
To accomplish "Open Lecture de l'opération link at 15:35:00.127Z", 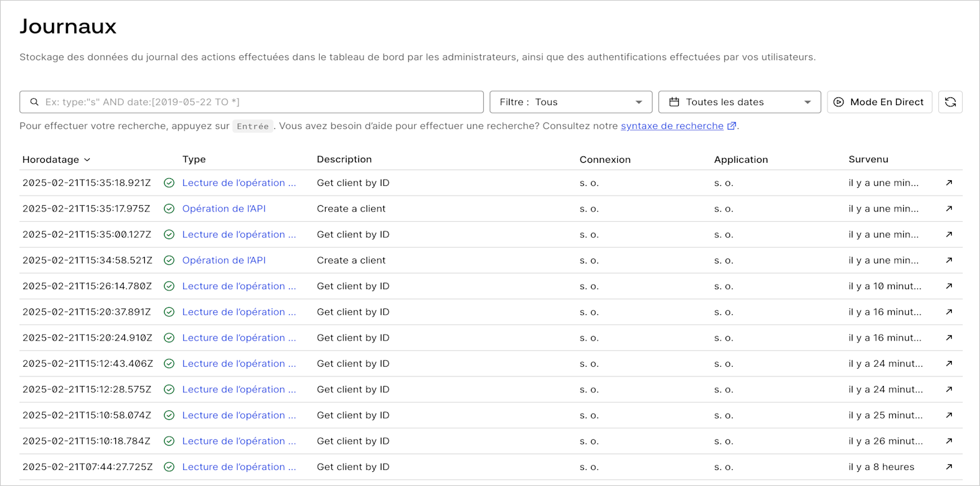I will (239, 235).
